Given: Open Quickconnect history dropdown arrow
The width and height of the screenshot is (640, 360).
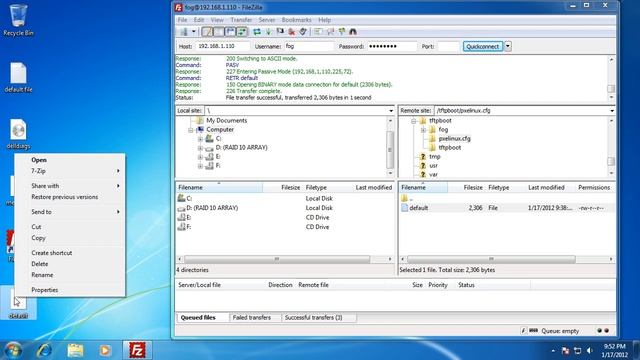Looking at the screenshot, I should click(x=508, y=46).
